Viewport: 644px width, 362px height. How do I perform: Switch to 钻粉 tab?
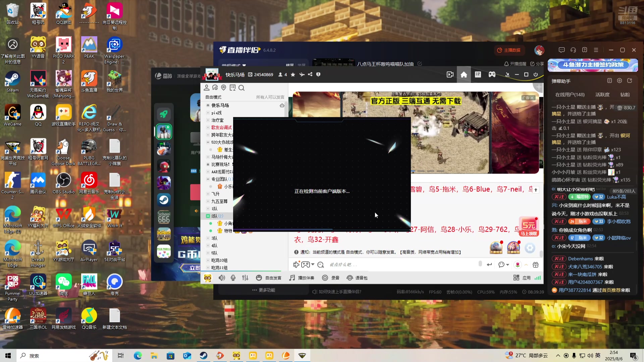click(625, 95)
